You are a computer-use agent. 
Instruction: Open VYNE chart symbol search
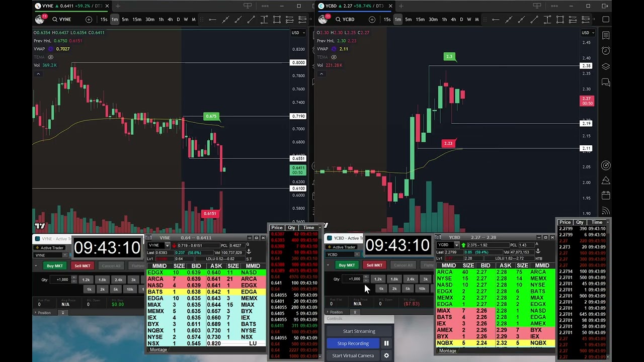coord(62,19)
